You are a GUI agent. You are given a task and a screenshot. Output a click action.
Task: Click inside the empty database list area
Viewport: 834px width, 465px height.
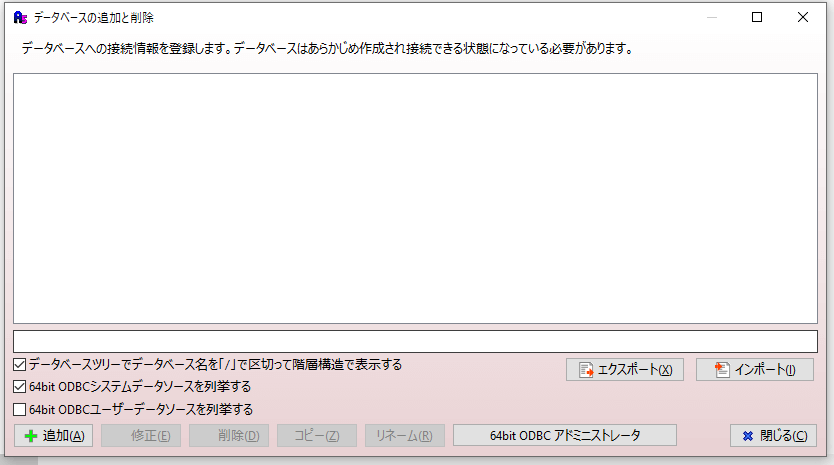pos(415,198)
